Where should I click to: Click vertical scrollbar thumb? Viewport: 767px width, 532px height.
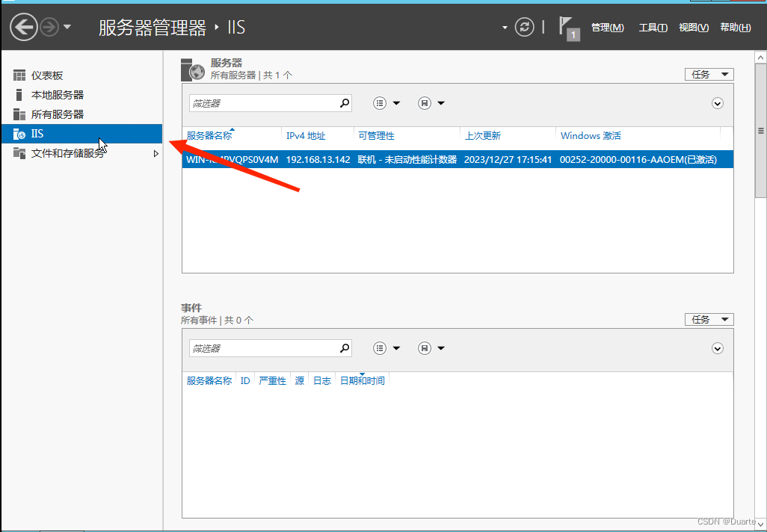click(760, 131)
